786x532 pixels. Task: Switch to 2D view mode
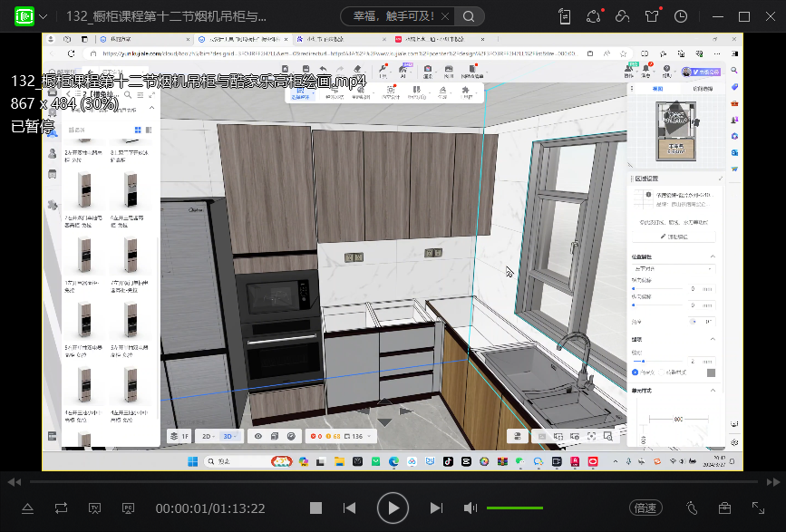coord(208,436)
